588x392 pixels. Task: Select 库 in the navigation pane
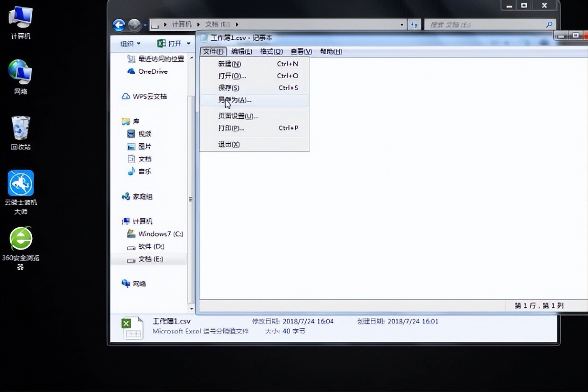click(x=130, y=121)
